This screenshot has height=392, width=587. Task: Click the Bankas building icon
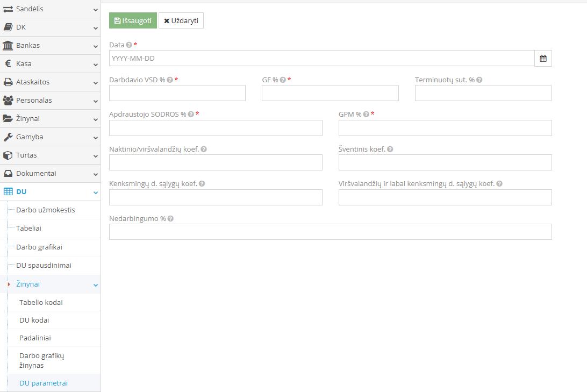pyautogui.click(x=8, y=45)
